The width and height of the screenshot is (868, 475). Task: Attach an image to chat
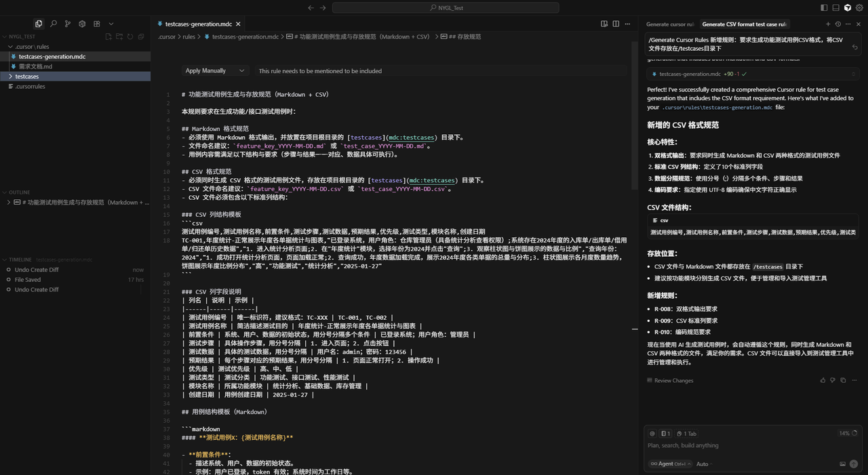pyautogui.click(x=843, y=464)
